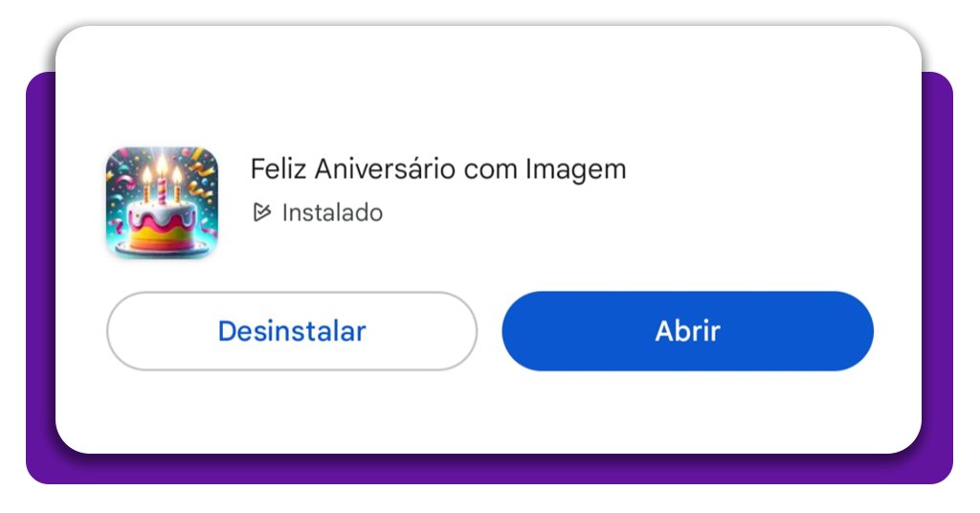Click the white-outlined uninstall pill button
Screen dimensions: 980x513
[x=292, y=331]
